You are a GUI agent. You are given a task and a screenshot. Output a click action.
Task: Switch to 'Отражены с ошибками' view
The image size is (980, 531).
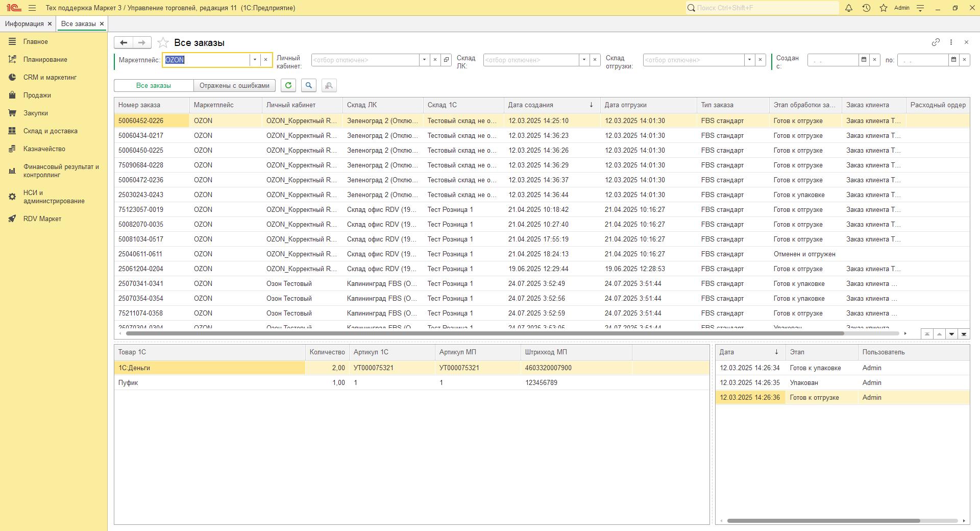coord(234,86)
